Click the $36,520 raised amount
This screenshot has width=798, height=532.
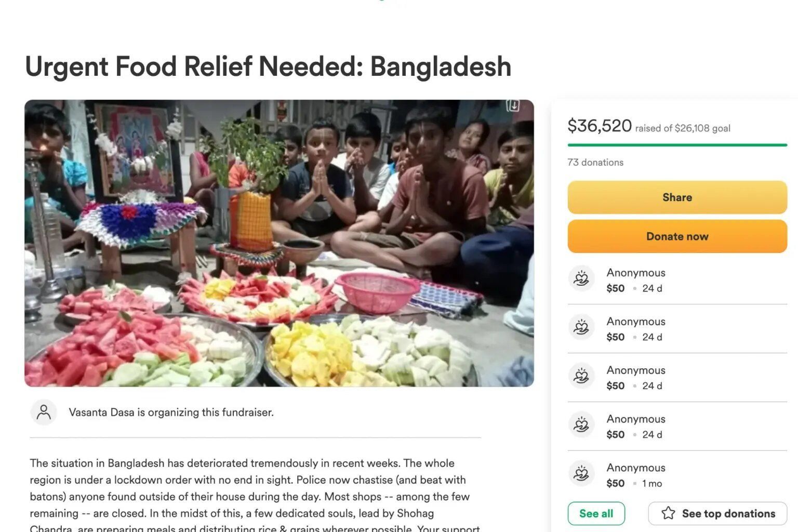click(599, 126)
